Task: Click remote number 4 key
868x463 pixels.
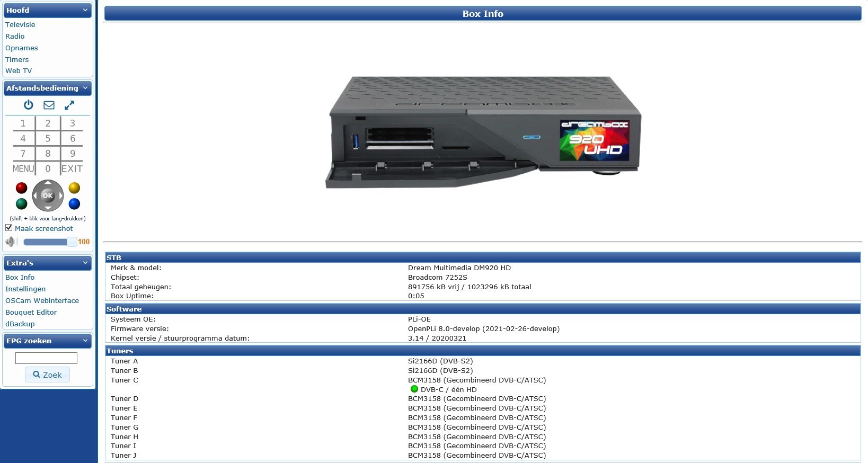Action: click(23, 138)
